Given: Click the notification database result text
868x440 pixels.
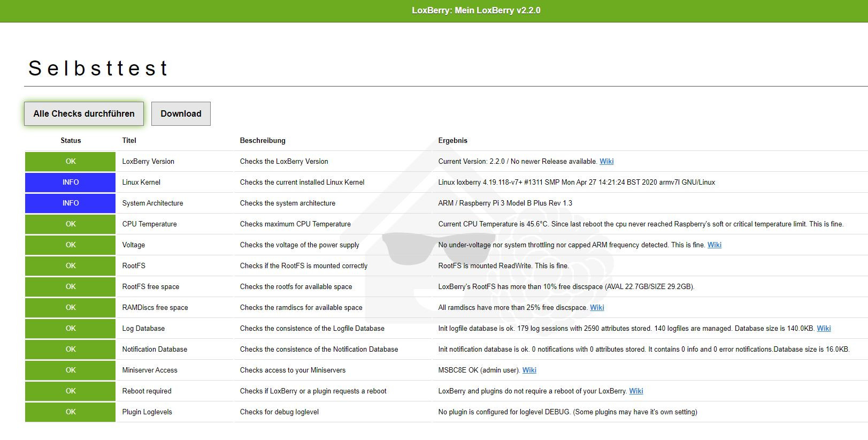Looking at the screenshot, I should click(x=644, y=349).
